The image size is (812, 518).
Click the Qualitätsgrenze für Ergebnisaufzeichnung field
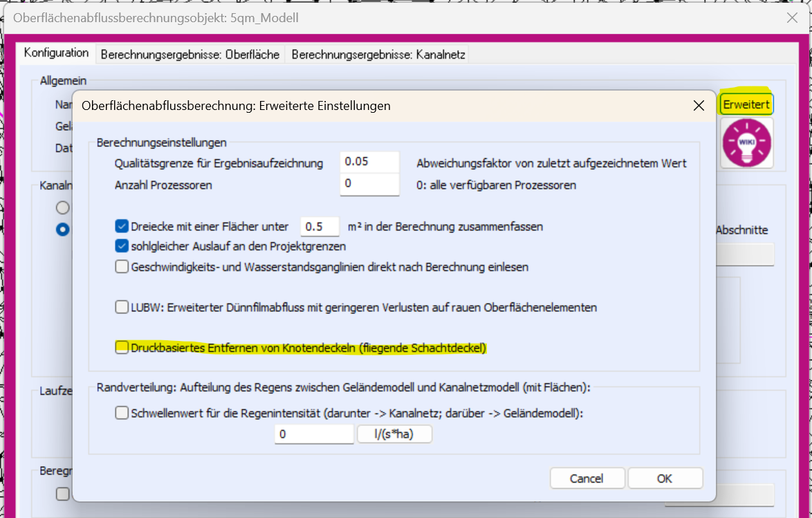coord(370,163)
